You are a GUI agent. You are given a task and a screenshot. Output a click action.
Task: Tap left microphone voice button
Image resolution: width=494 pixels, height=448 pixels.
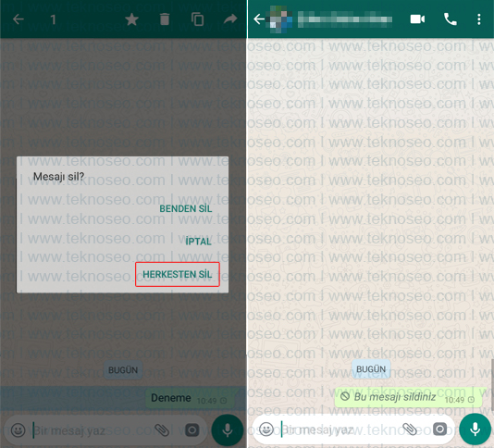point(228,430)
